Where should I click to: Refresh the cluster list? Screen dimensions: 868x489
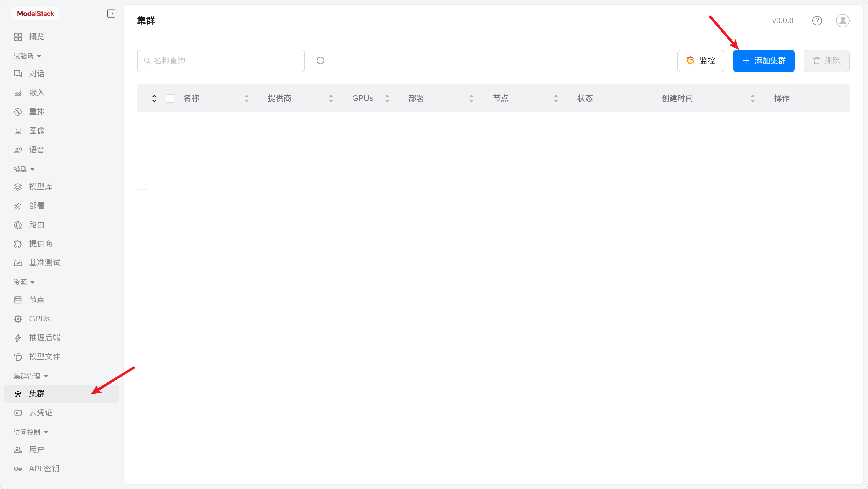320,60
